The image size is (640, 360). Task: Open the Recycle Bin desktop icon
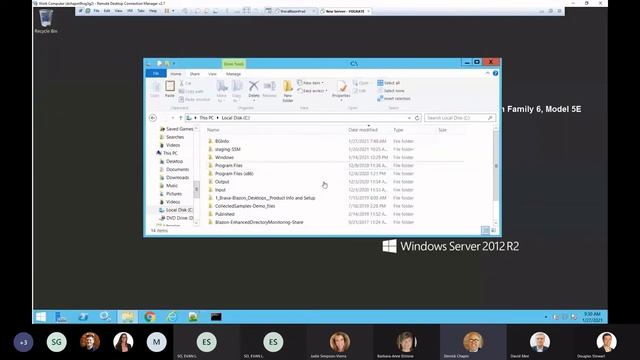(46, 21)
